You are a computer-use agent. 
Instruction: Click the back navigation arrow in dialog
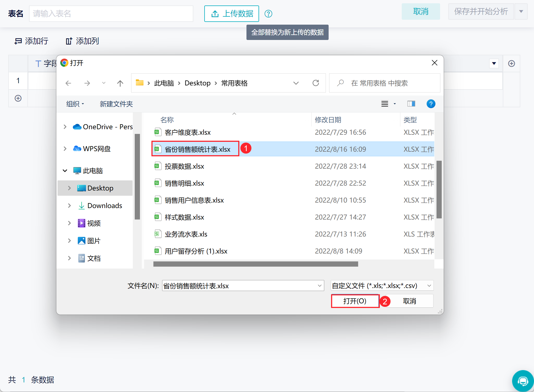68,83
